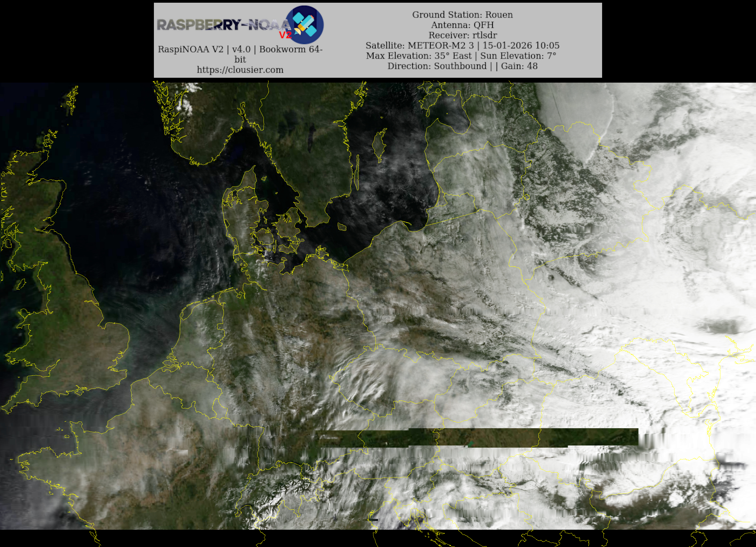Click the Isle of Man outline

pos(21,284)
